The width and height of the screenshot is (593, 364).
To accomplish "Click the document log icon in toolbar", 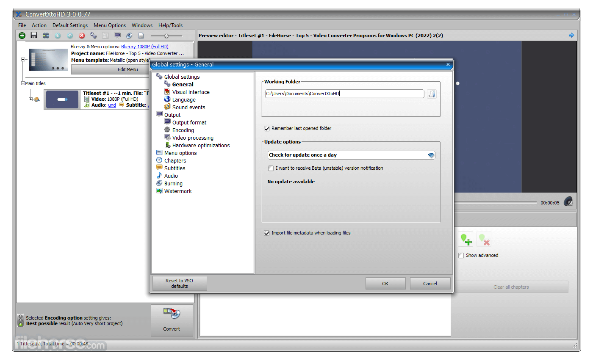I will 141,36.
